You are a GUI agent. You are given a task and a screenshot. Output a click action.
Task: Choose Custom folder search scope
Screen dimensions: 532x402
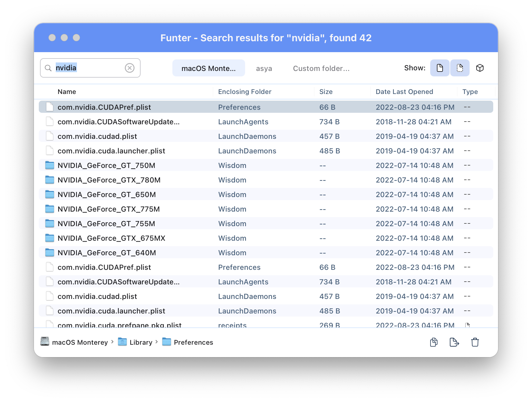(321, 69)
